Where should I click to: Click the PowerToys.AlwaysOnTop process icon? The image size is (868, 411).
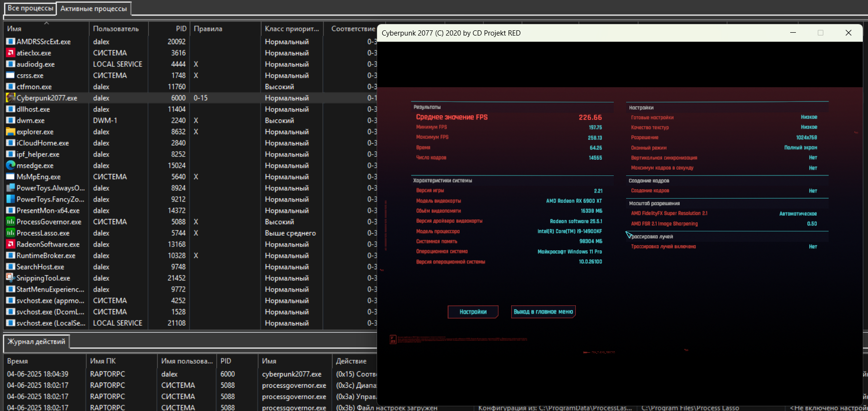(x=10, y=188)
